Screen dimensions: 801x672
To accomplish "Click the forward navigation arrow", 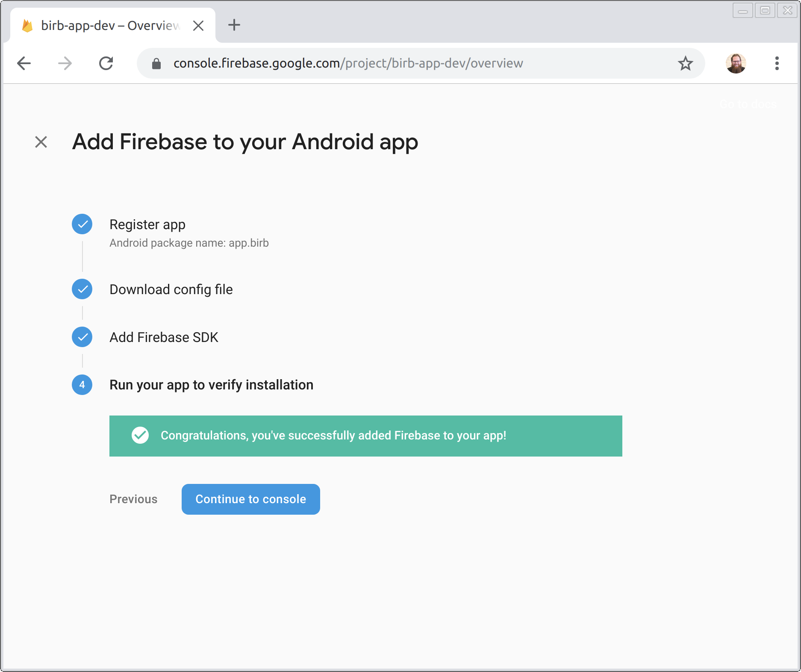I will point(65,63).
